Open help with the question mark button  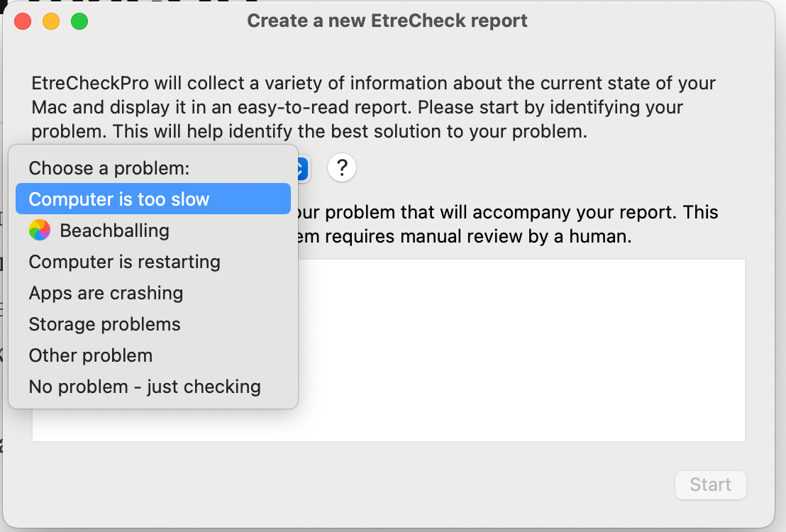click(342, 167)
